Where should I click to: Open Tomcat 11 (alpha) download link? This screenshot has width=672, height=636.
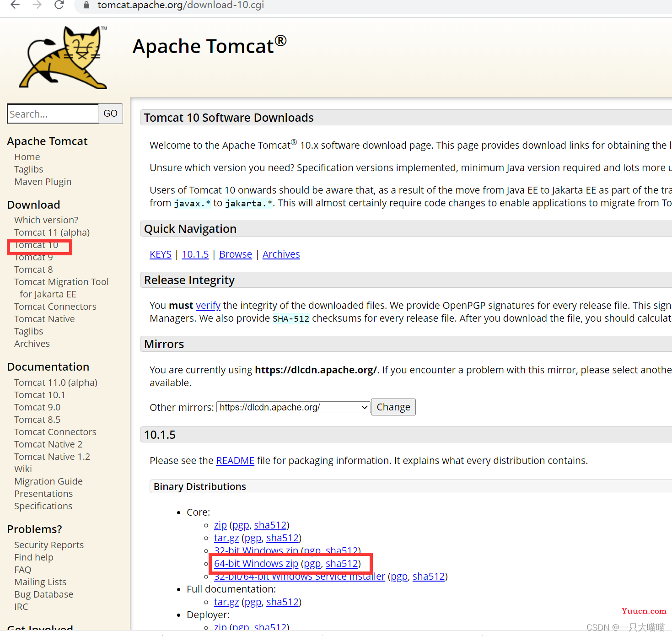(x=52, y=232)
